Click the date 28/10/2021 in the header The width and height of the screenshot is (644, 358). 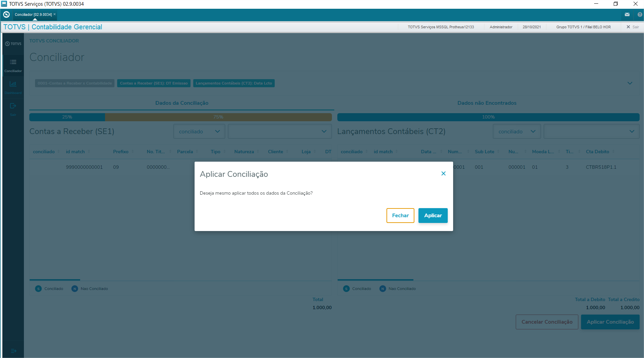pyautogui.click(x=532, y=27)
